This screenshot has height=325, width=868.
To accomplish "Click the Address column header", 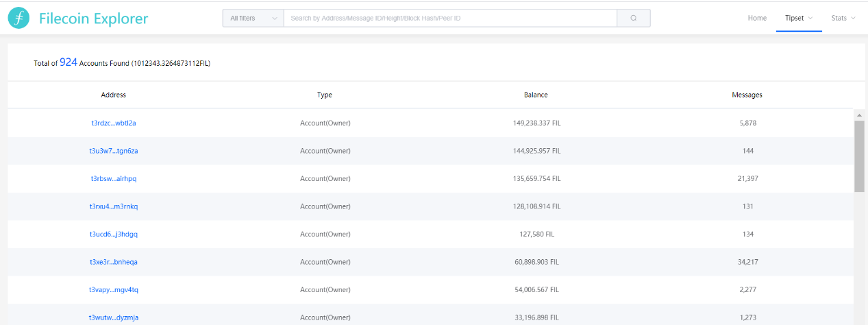I will 114,95.
